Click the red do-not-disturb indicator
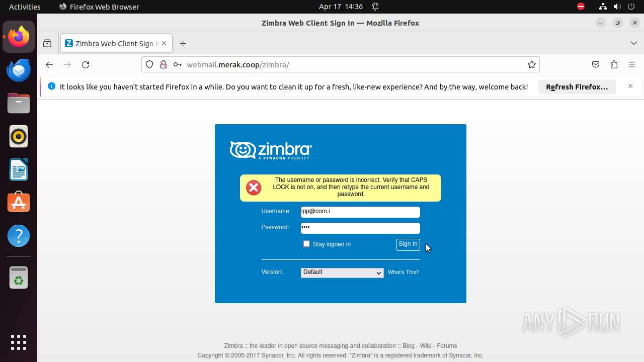 pyautogui.click(x=581, y=7)
